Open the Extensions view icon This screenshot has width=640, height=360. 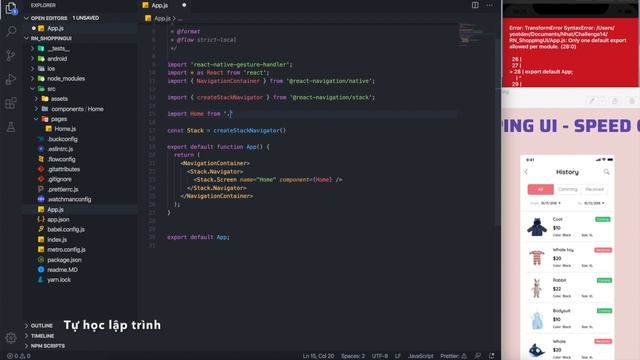pos(11,103)
